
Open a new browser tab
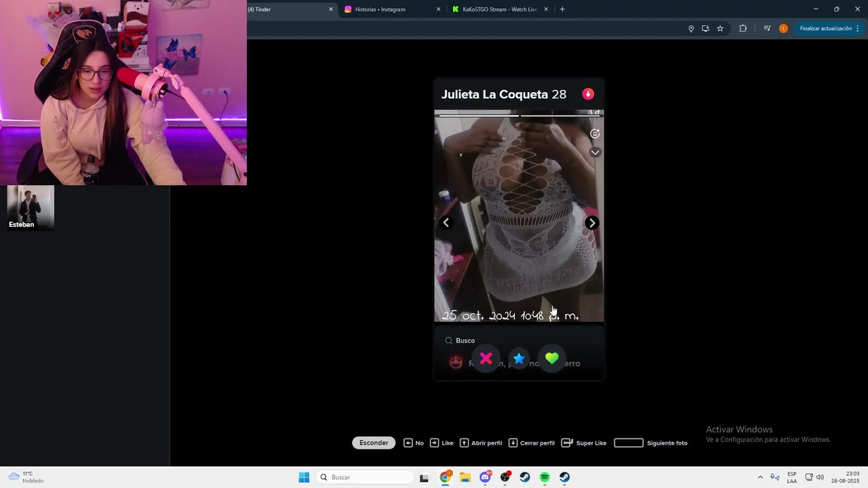(562, 9)
